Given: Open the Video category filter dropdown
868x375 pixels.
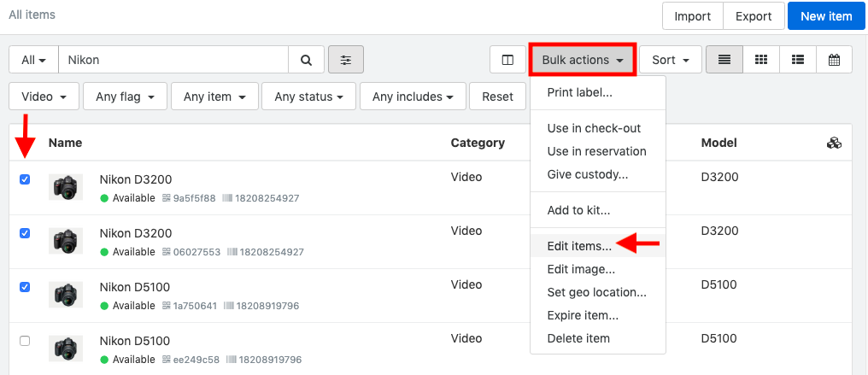Looking at the screenshot, I should point(44,97).
